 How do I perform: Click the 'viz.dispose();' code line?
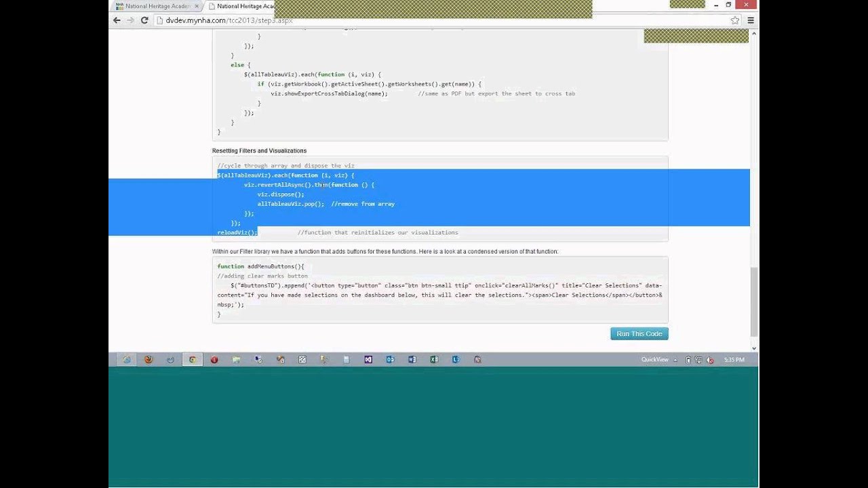(281, 195)
